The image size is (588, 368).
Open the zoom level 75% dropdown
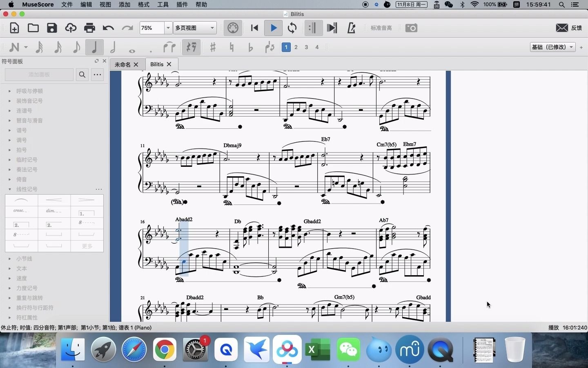pos(168,28)
